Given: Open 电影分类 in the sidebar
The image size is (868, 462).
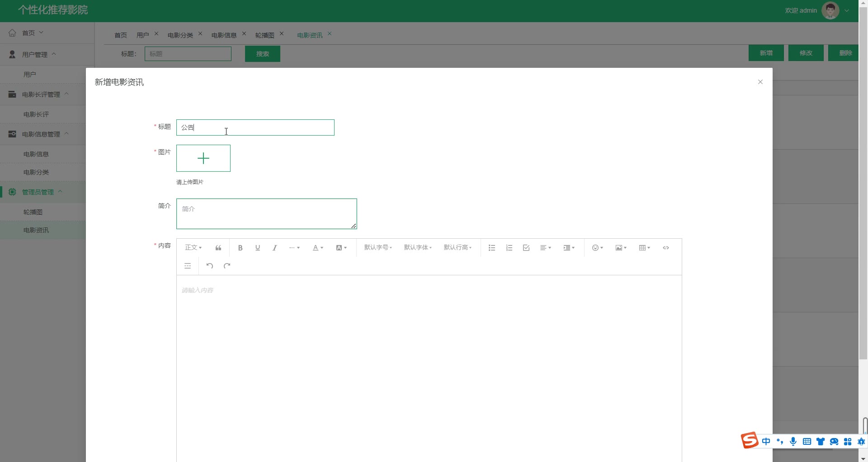Looking at the screenshot, I should (43, 172).
